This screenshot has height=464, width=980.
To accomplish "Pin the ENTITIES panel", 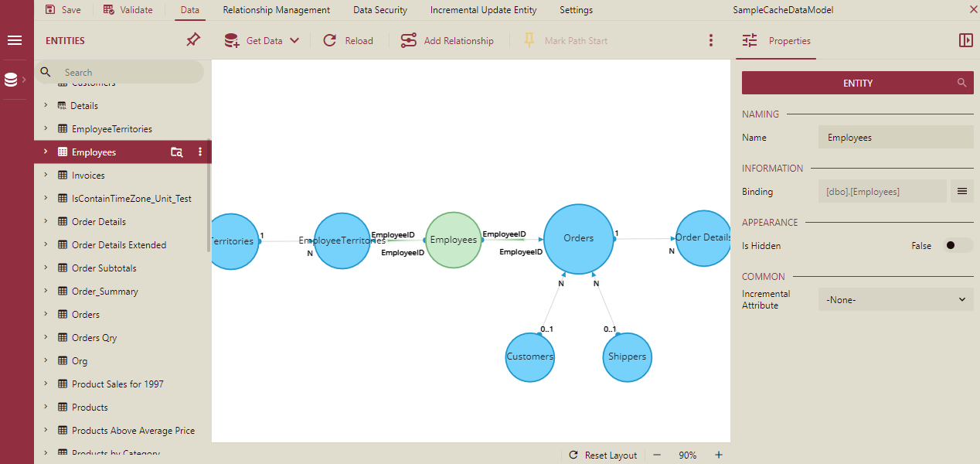I will (192, 39).
